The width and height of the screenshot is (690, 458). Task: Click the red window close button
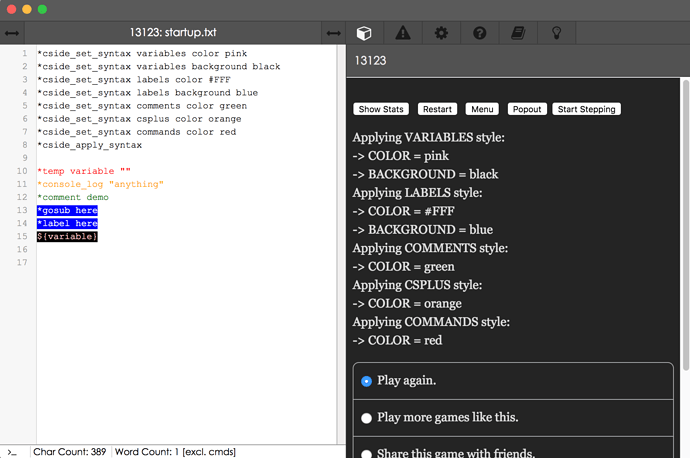point(11,9)
